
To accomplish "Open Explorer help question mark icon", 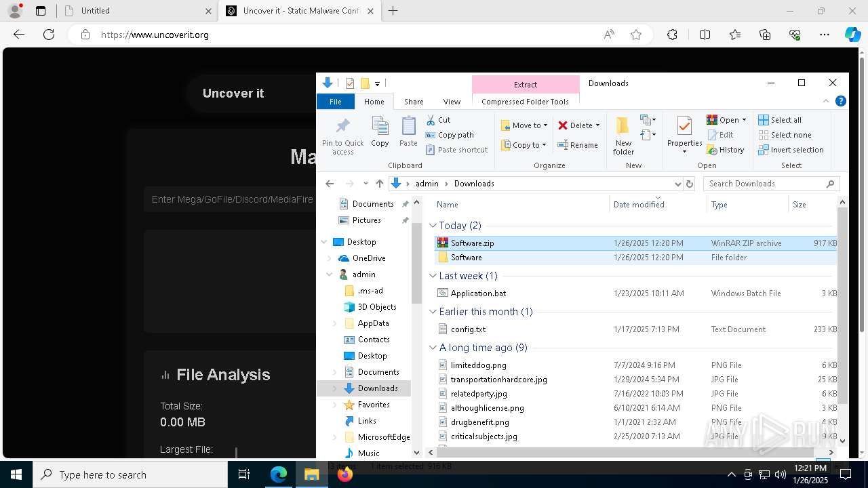I will [840, 102].
